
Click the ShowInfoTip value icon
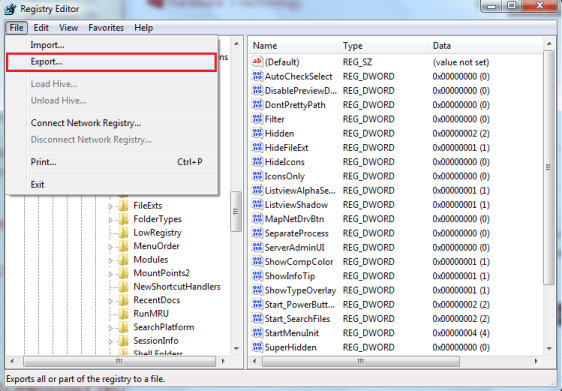pos(257,276)
